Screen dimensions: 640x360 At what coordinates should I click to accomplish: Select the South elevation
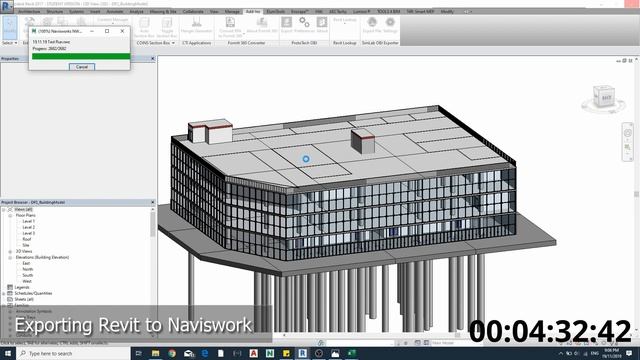[28, 276]
